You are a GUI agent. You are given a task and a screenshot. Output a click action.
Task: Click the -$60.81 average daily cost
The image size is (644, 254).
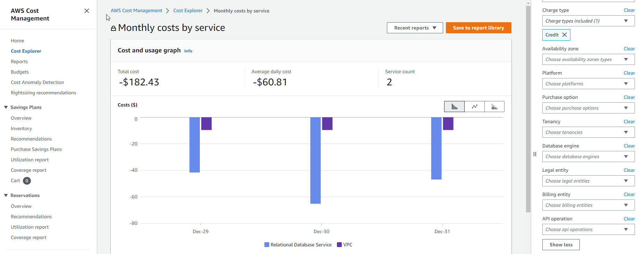point(270,82)
